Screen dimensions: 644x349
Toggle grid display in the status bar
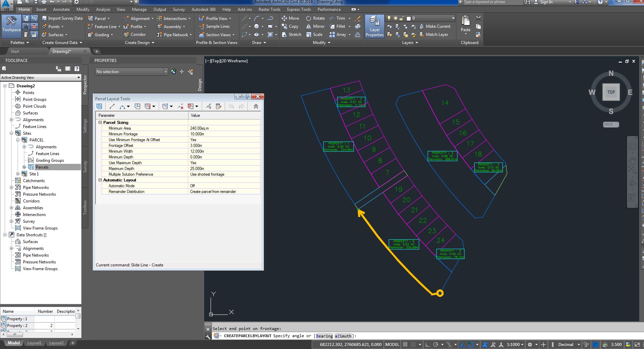412,344
